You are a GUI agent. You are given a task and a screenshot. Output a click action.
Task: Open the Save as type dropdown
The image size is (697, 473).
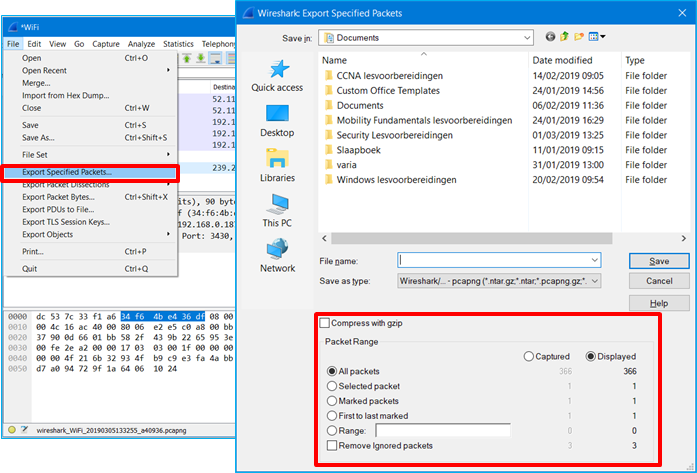pos(595,281)
